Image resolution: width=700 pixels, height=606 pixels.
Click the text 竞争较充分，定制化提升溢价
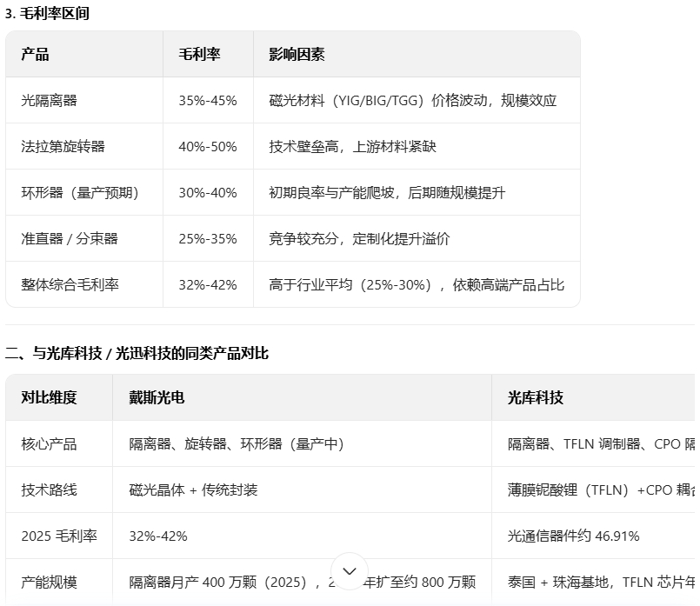coord(360,239)
